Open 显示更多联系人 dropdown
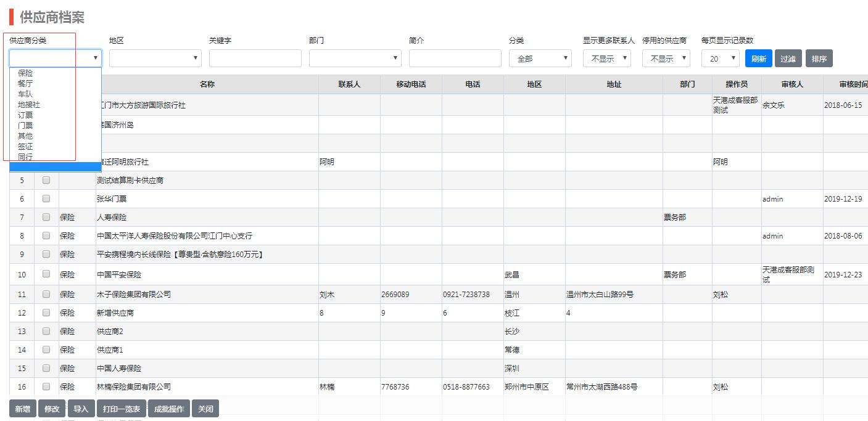The image size is (868, 421). point(607,59)
